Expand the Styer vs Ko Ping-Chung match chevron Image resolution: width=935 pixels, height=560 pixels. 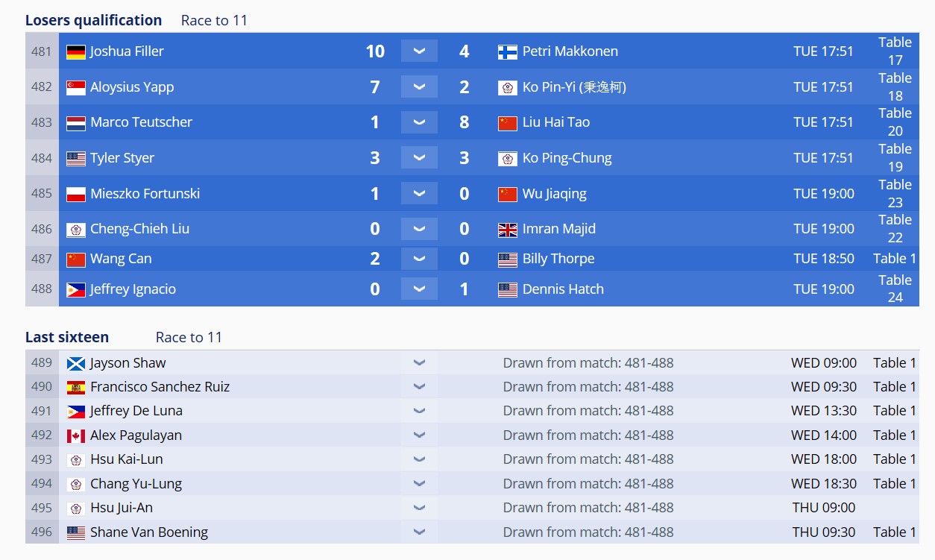click(x=419, y=157)
